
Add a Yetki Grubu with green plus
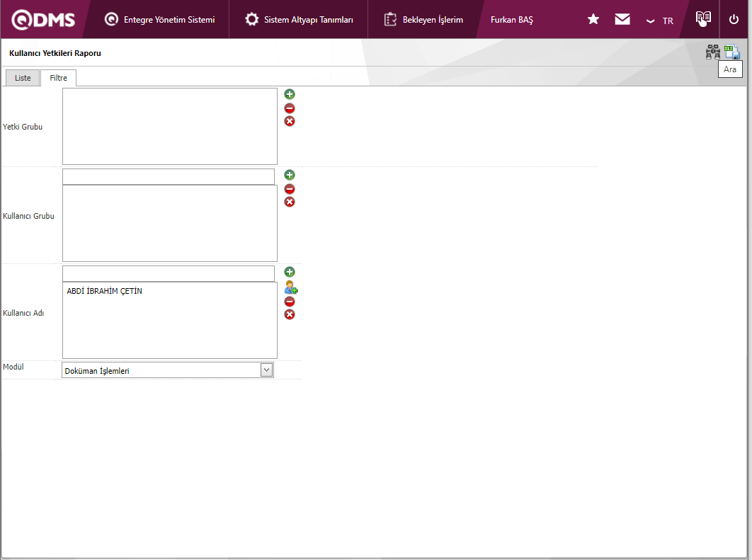290,94
